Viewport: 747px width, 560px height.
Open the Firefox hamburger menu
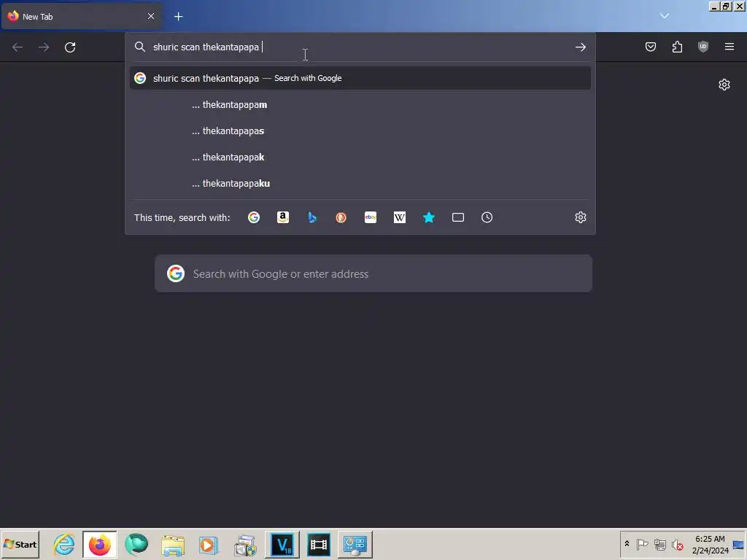tap(729, 47)
